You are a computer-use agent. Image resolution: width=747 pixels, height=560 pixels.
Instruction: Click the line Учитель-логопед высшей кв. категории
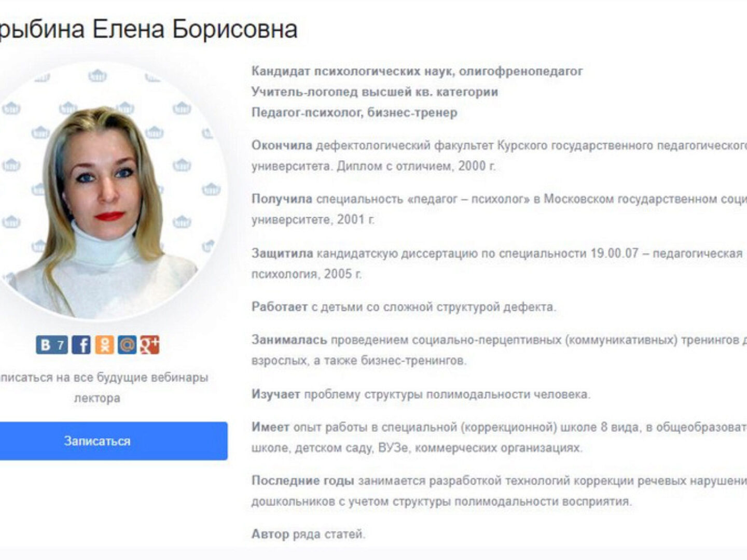click(x=375, y=92)
